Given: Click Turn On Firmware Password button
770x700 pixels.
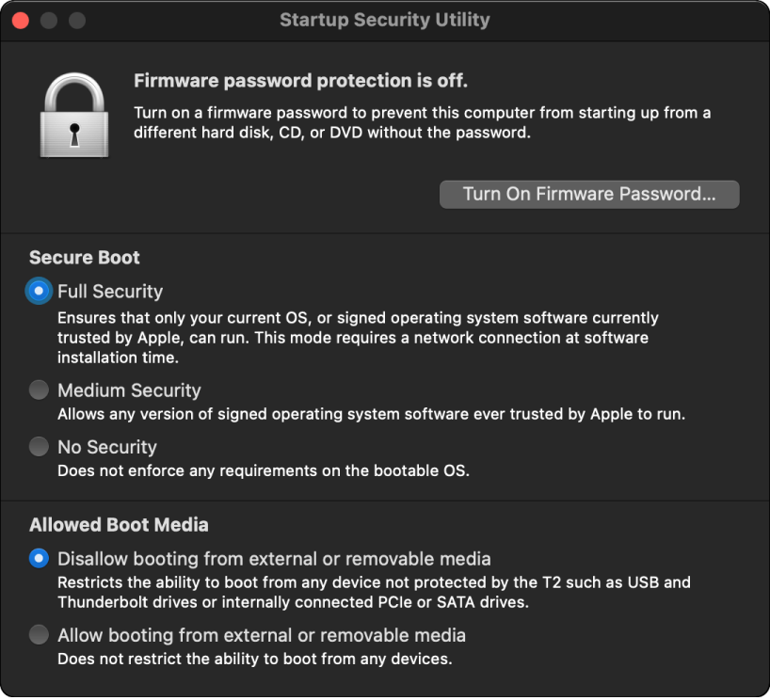Looking at the screenshot, I should 589,194.
